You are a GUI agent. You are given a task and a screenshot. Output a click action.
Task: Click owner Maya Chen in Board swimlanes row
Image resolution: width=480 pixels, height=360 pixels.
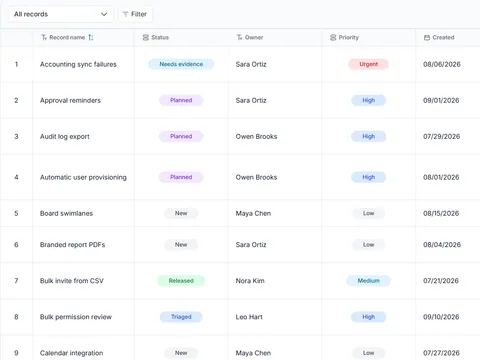point(253,213)
